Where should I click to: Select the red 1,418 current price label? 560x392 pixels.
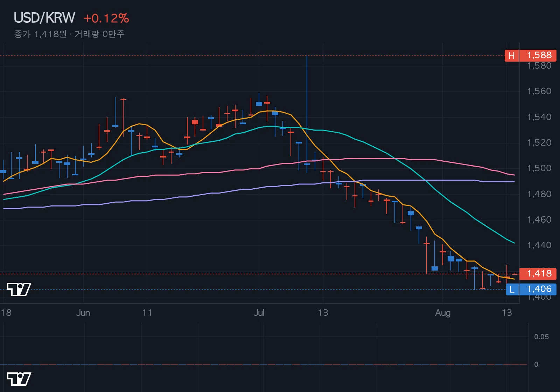[x=538, y=274]
